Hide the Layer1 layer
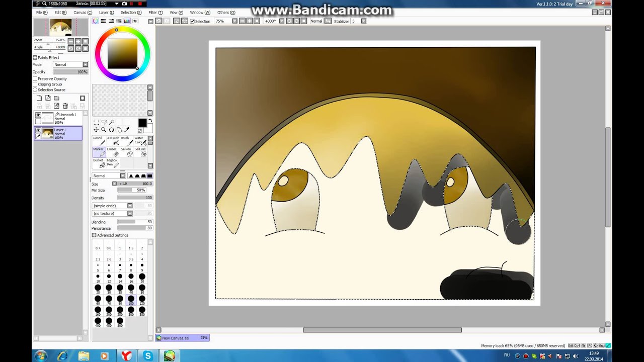The height and width of the screenshot is (362, 644). (38, 130)
